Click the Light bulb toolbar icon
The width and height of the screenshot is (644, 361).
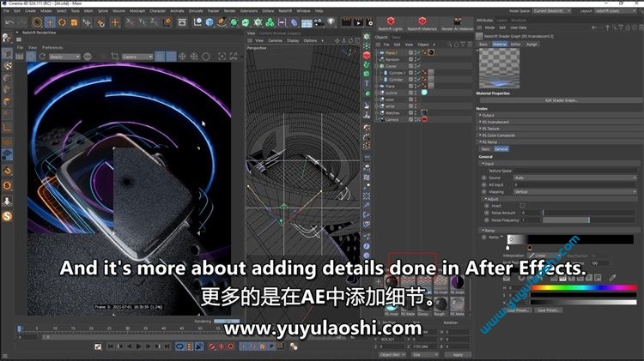tap(331, 22)
